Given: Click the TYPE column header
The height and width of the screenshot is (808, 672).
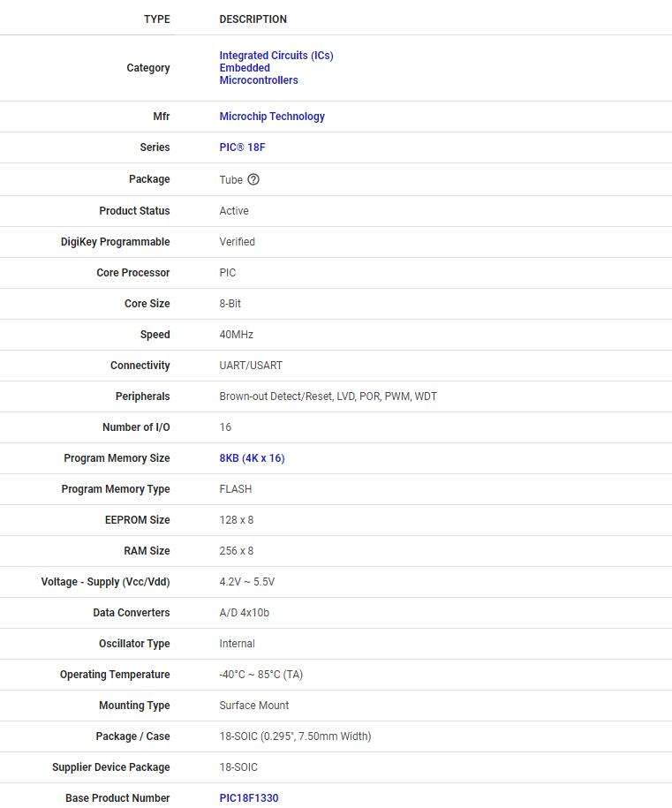Looking at the screenshot, I should coord(157,19).
